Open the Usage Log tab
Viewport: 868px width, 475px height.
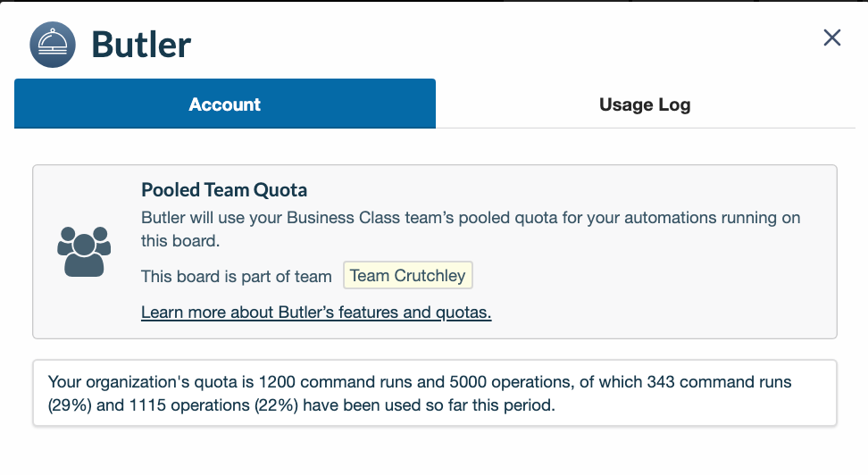[x=645, y=104]
